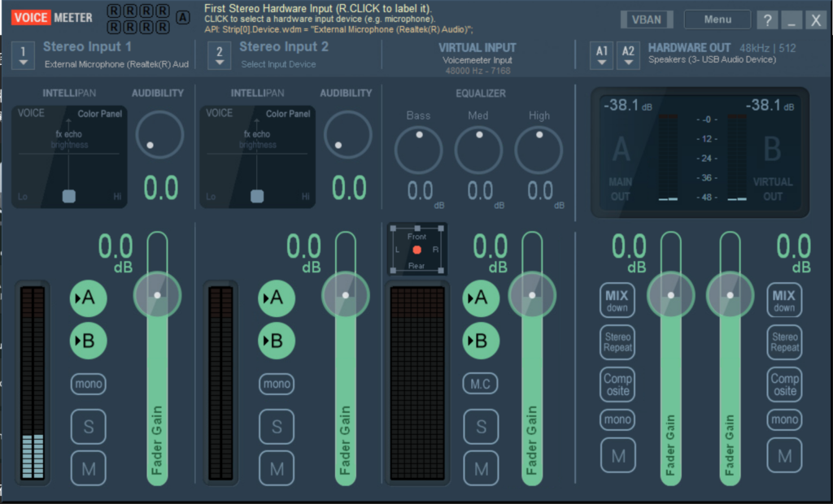Click the VBAN button

[x=647, y=19]
